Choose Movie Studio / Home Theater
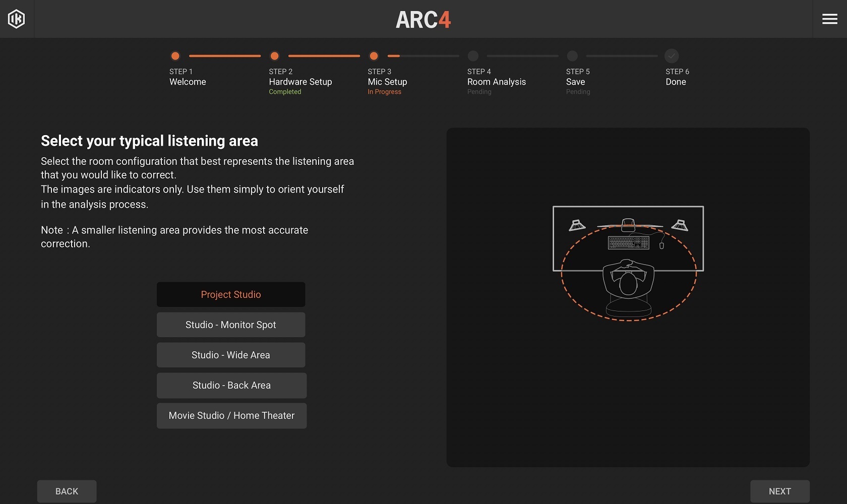 (x=231, y=416)
